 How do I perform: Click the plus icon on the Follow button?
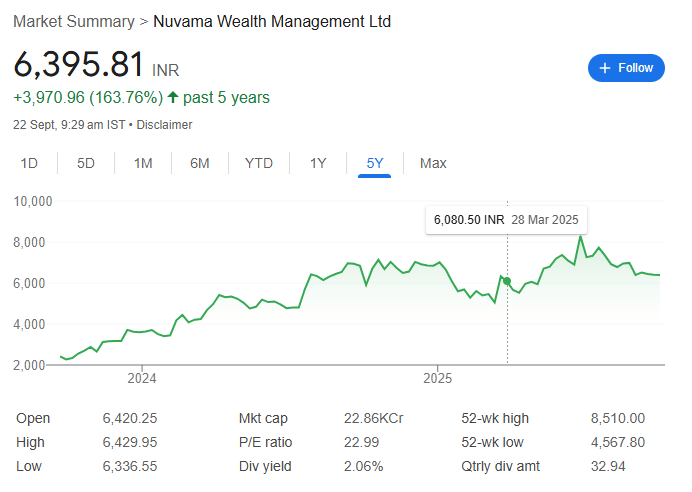605,68
